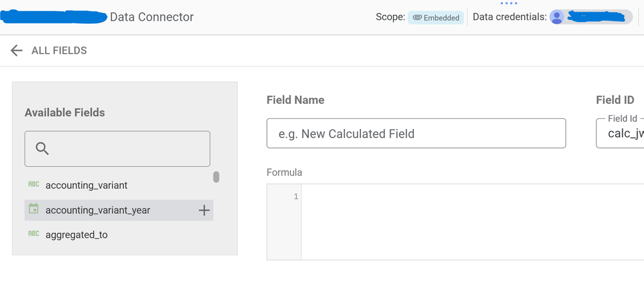Click the Embedded scope chip
This screenshot has height=282, width=644.
click(436, 17)
